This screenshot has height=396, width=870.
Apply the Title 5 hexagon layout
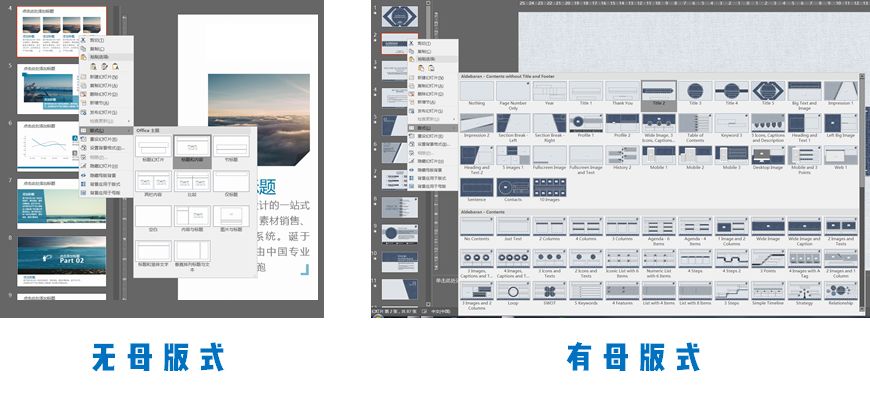pyautogui.click(x=768, y=93)
